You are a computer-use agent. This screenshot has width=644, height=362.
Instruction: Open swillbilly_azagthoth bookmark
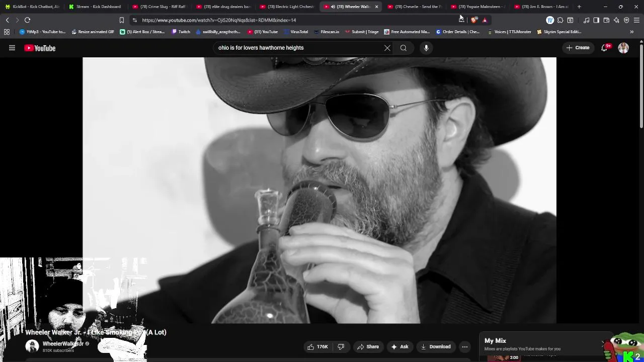[x=218, y=32]
